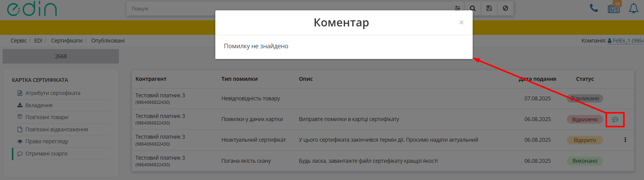Click the search magnifier icon
This screenshot has width=644, height=180.
pyautogui.click(x=473, y=8)
